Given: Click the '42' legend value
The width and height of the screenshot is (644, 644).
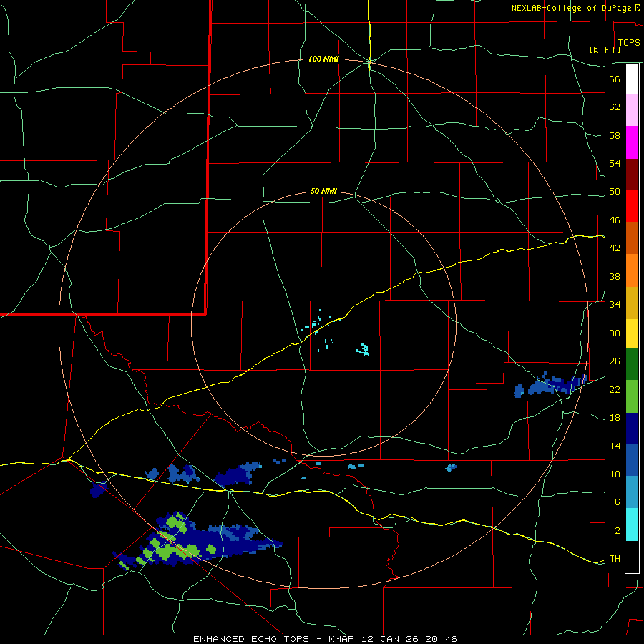Looking at the screenshot, I should 615,248.
